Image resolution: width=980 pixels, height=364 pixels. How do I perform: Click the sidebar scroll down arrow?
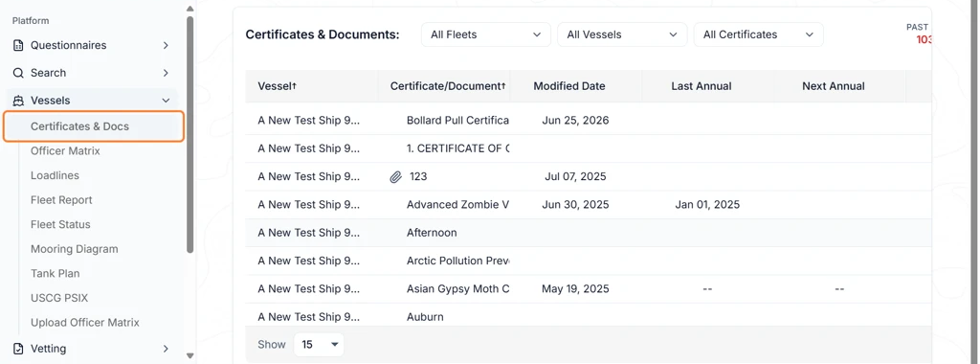190,356
